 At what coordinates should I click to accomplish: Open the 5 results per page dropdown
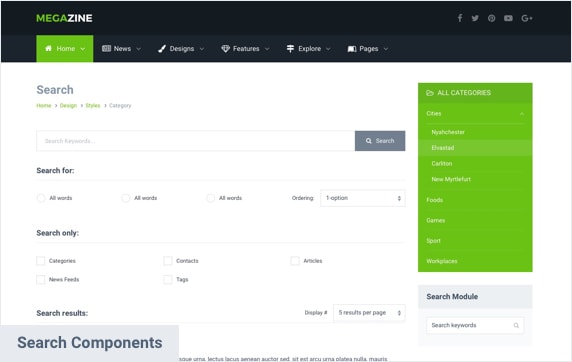369,313
